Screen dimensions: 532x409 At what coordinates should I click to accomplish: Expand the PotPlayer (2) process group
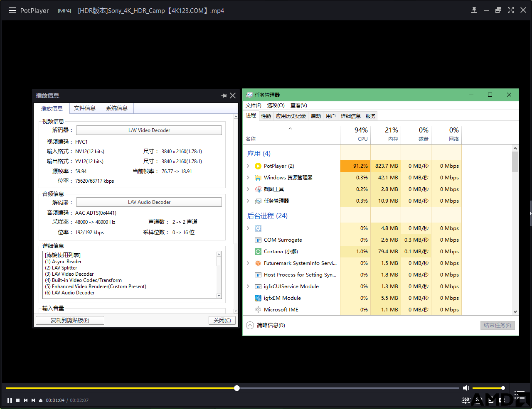click(248, 166)
